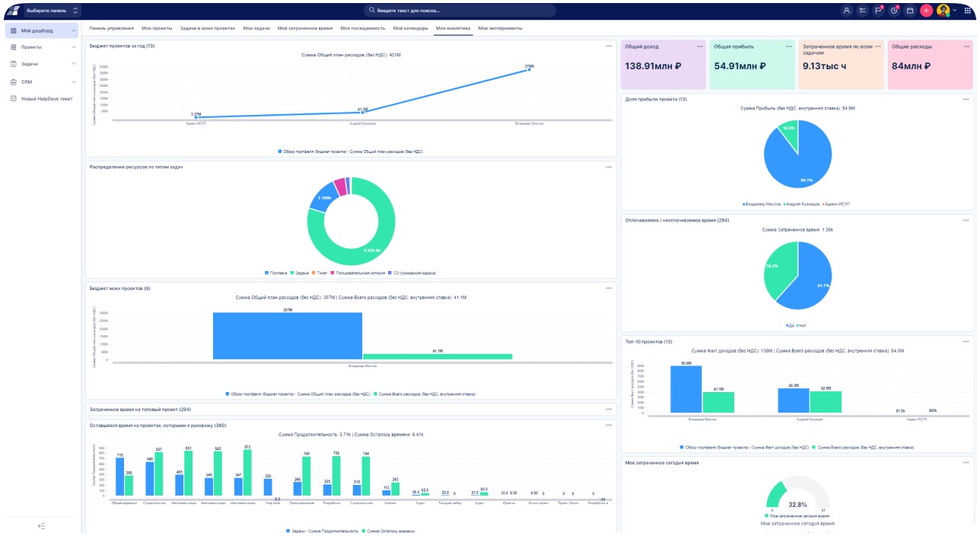Open the flag notifications icon
Screen dimensions: 980x536
pyautogui.click(x=878, y=11)
